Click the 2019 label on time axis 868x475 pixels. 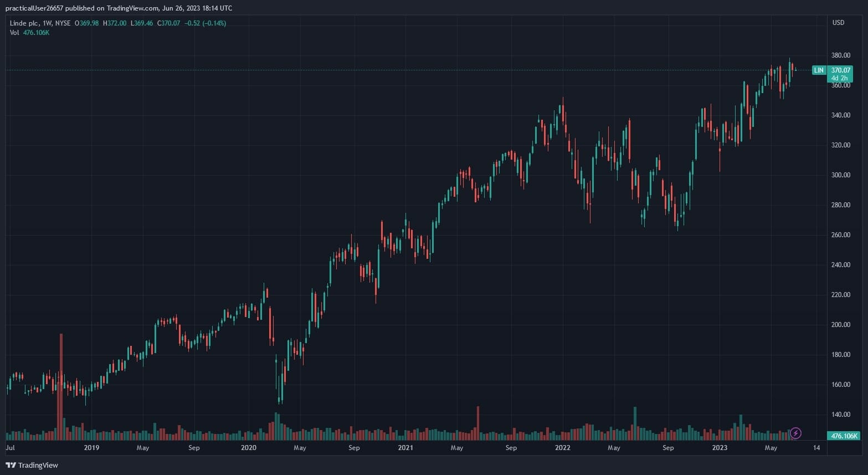(91, 448)
